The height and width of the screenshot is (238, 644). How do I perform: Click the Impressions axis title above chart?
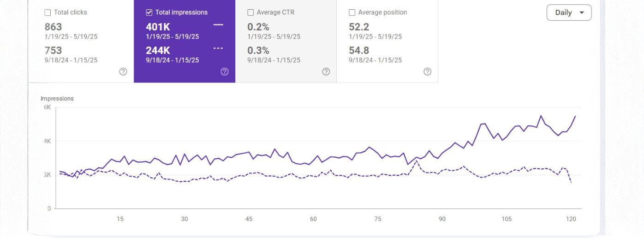57,98
